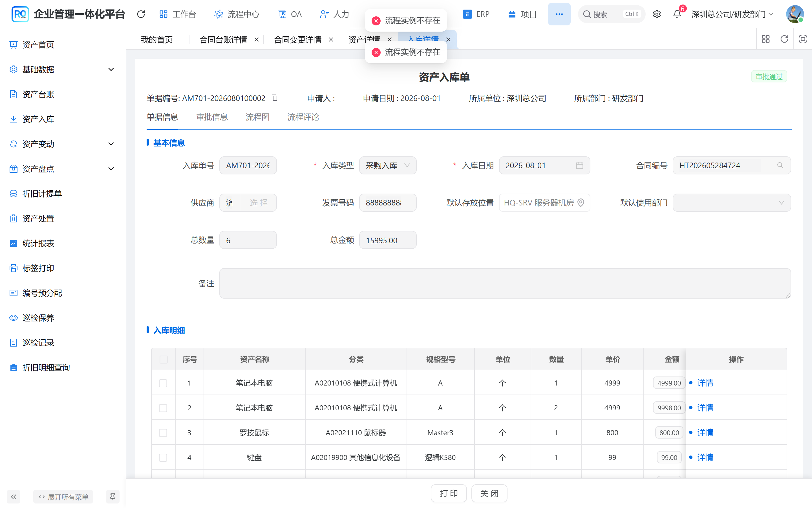Open more modules ellipsis button
The height and width of the screenshot is (508, 812).
(x=559, y=14)
